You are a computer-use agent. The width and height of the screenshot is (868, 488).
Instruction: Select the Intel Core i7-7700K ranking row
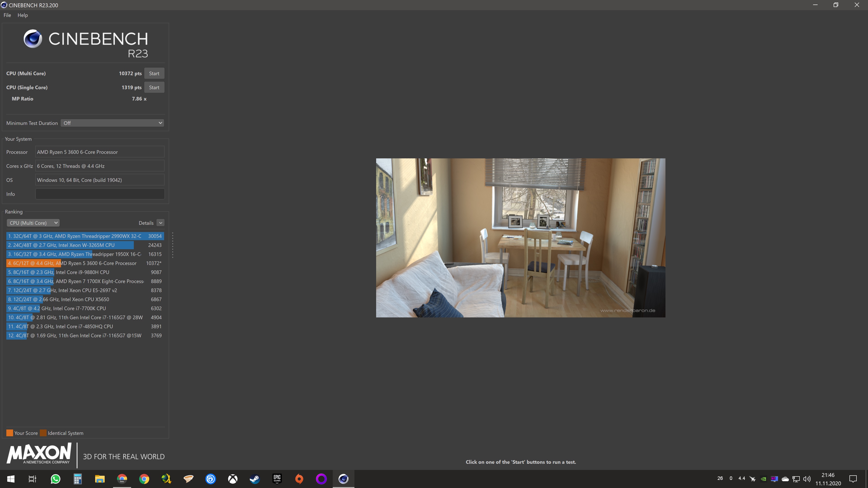pos(85,308)
